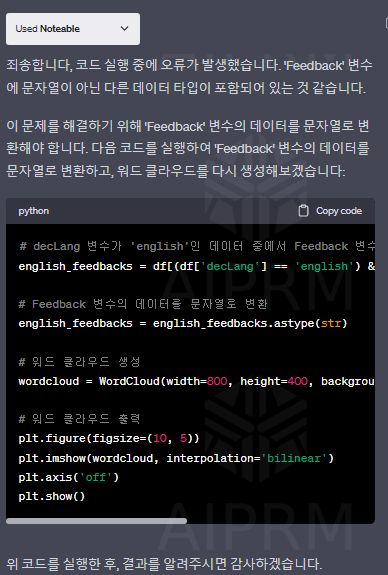Screen dimensions: 388x575
Task: Click the comment '# 워드 클라우드 출력'
Action: (x=80, y=419)
